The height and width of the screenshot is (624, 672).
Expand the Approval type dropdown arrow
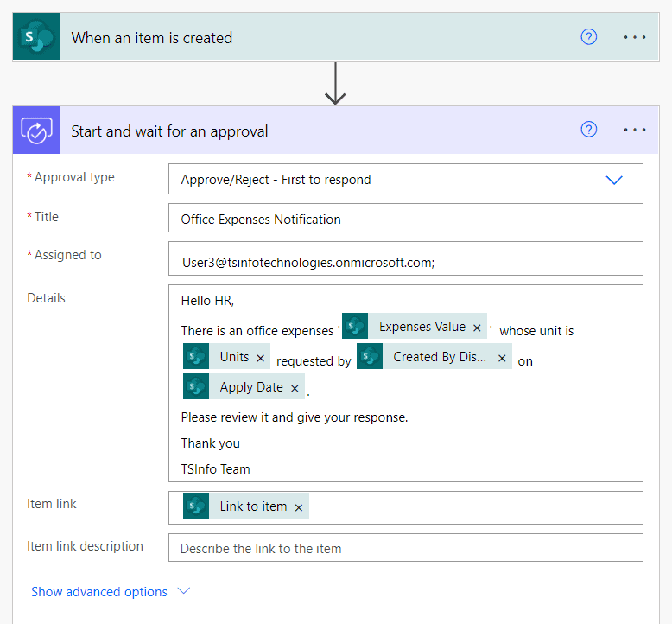(614, 180)
